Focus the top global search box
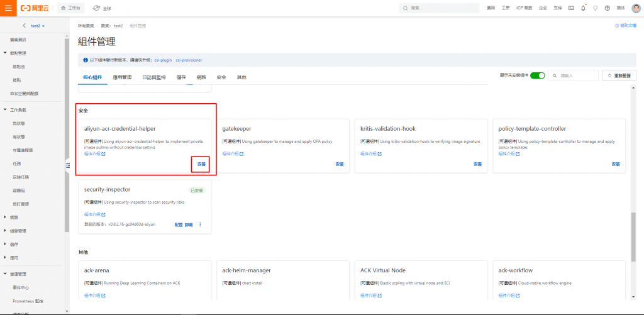The height and width of the screenshot is (315, 644). [439, 8]
